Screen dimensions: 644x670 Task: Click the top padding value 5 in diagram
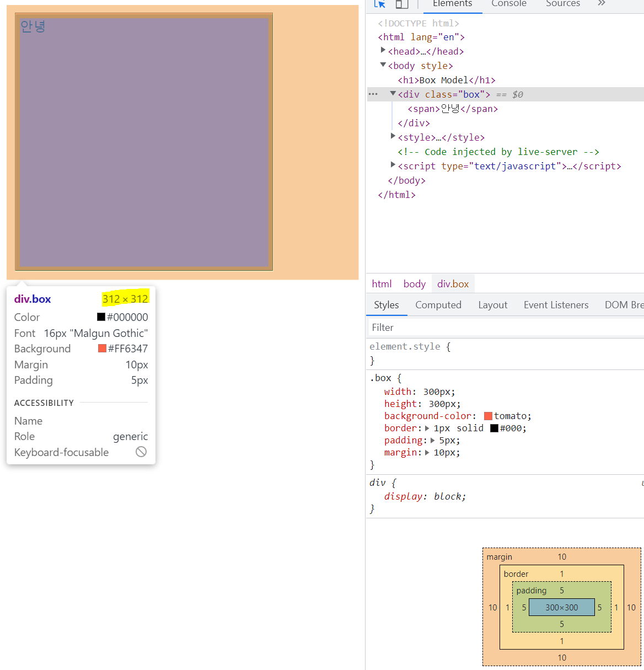tap(562, 591)
